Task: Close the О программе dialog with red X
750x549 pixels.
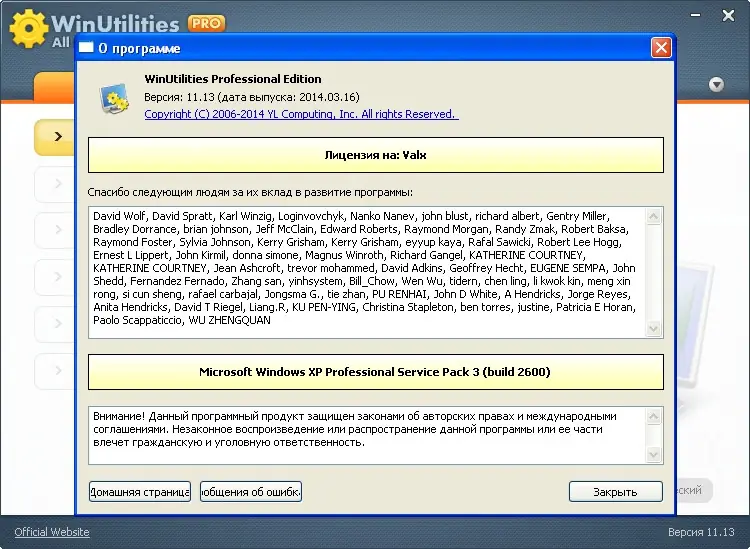Action: (661, 48)
